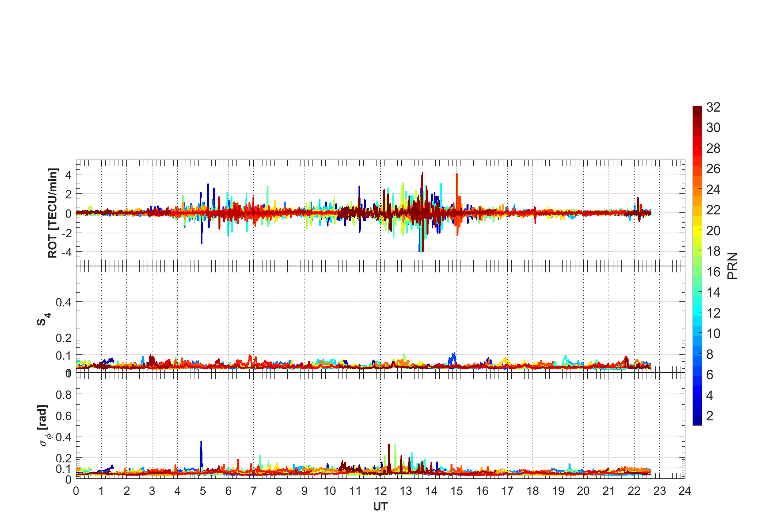Click the ROT [TECU/min] y-axis label
This screenshot has height=532, width=761.
[53, 213]
